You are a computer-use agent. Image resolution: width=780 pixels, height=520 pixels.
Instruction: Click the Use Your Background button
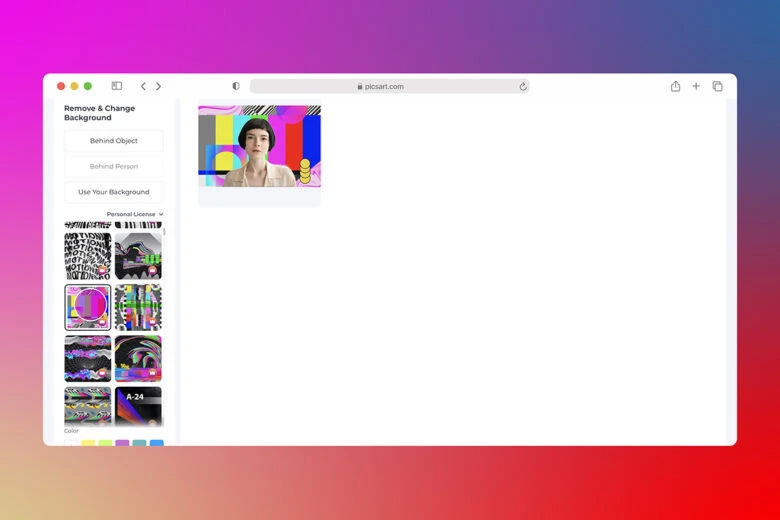[x=114, y=192]
